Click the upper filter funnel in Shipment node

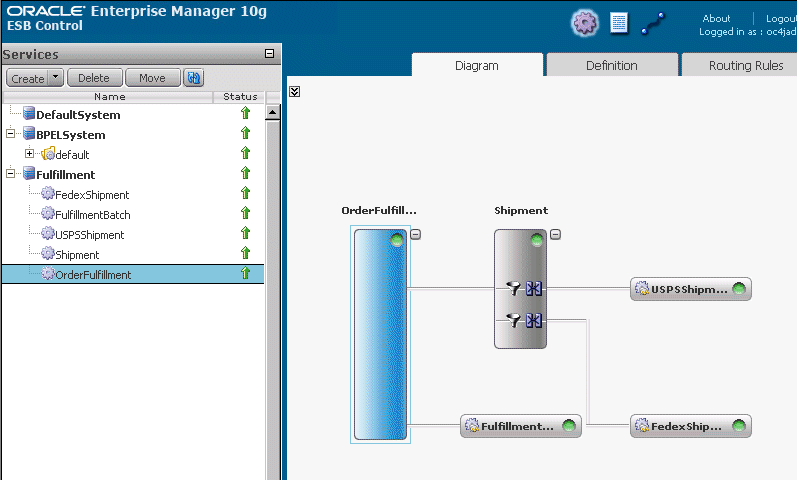514,289
